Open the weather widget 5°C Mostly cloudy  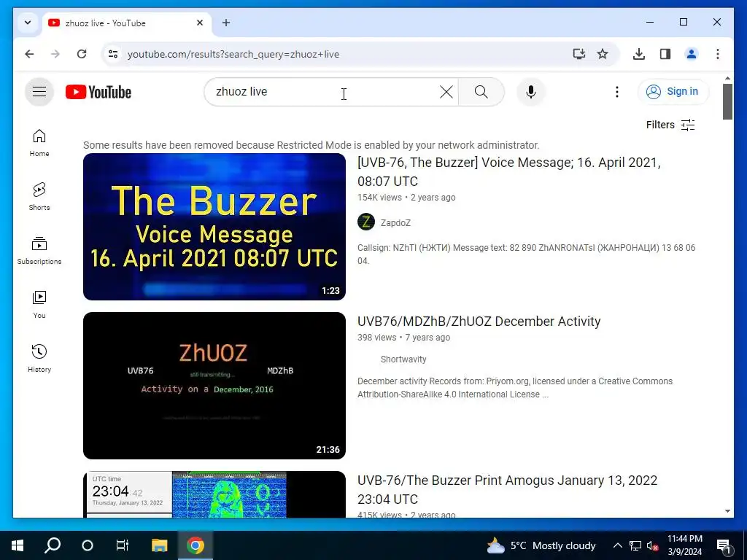pyautogui.click(x=541, y=545)
